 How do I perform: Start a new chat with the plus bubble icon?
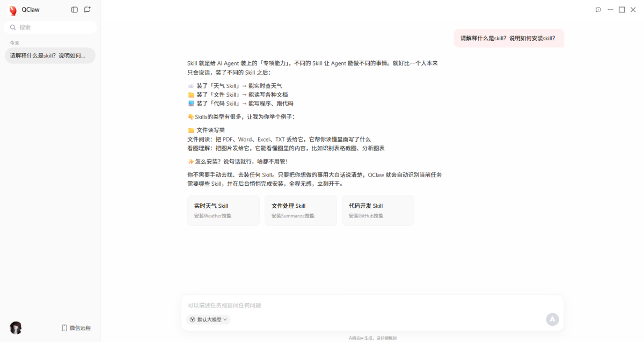87,10
